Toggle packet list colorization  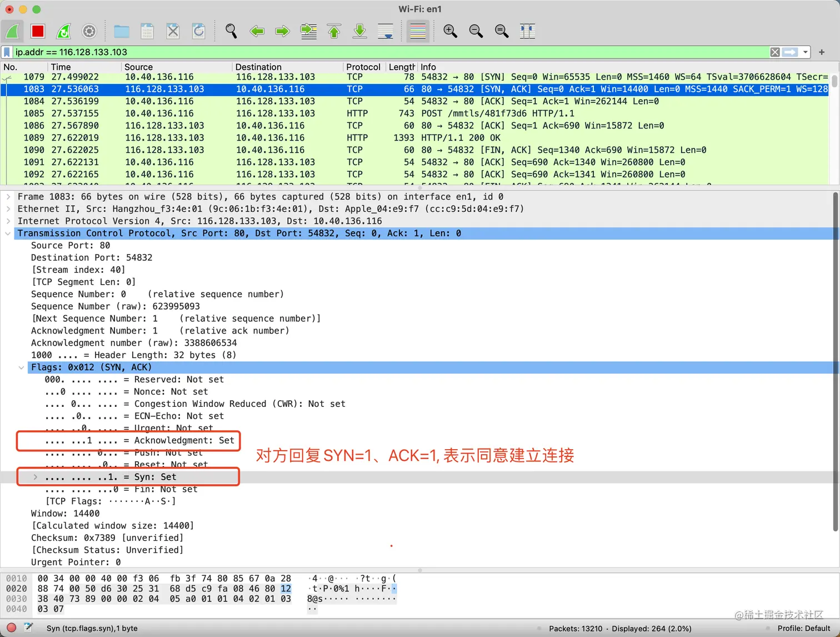click(x=418, y=31)
